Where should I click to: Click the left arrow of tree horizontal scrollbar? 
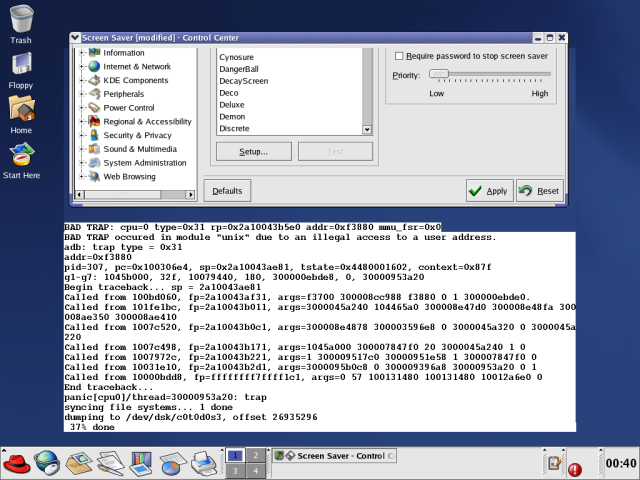point(80,195)
